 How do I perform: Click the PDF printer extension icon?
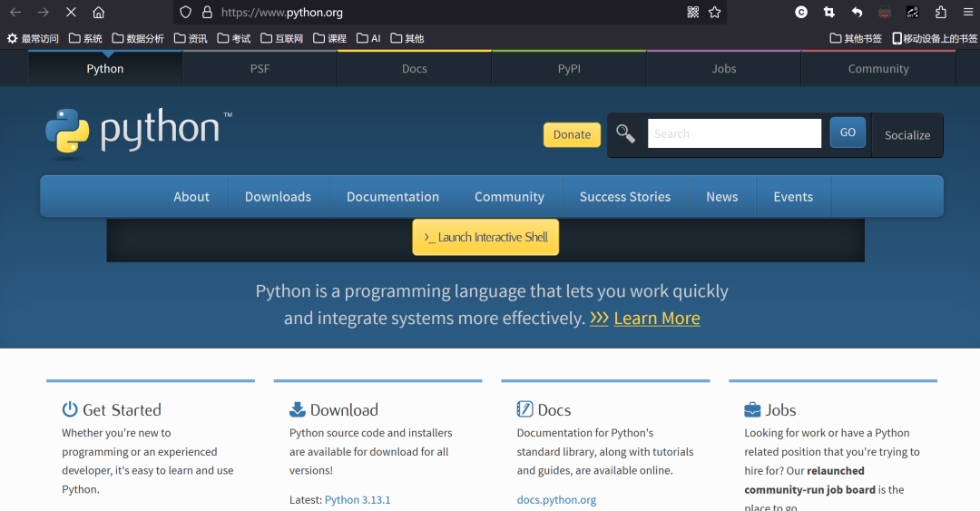pyautogui.click(x=885, y=12)
